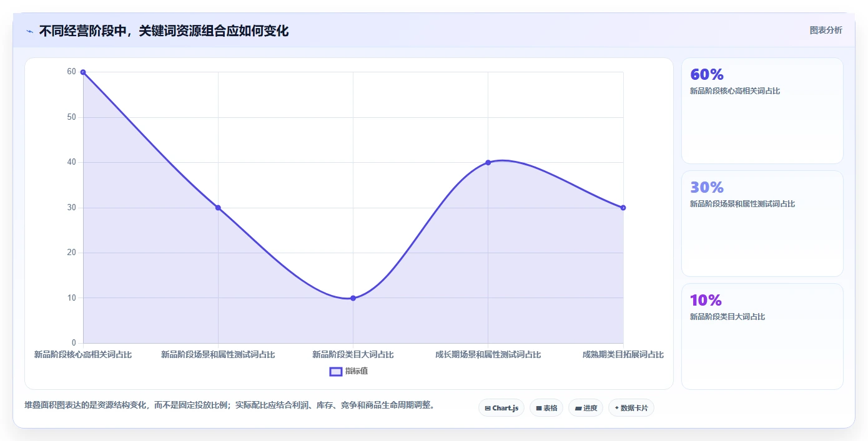This screenshot has width=868, height=441.
Task: Click the lowest data point at value 10
Action: [353, 298]
